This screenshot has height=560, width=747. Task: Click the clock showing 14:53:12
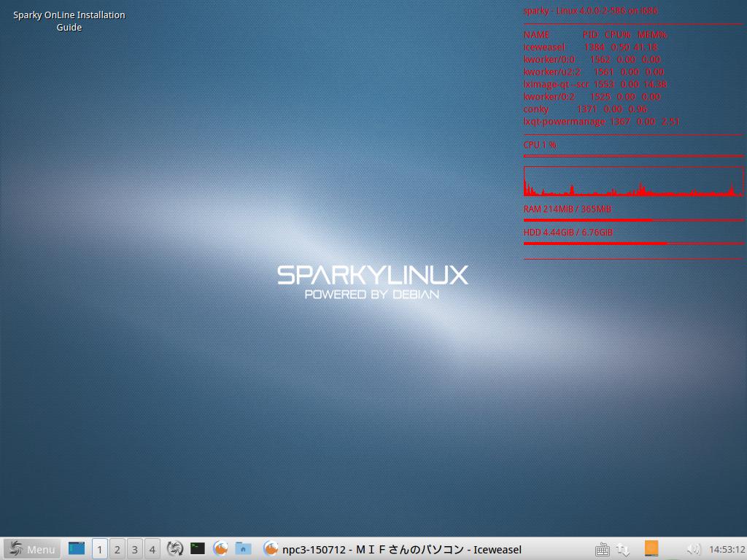coord(727,550)
